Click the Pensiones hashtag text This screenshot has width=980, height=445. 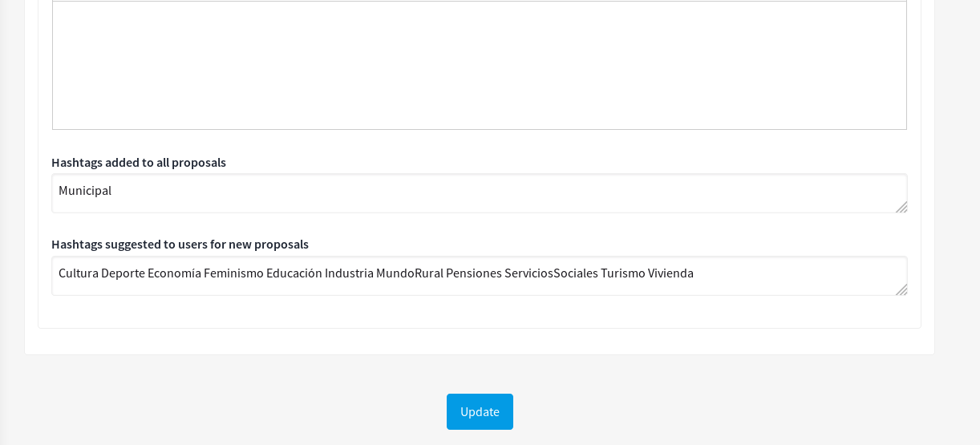tap(473, 273)
